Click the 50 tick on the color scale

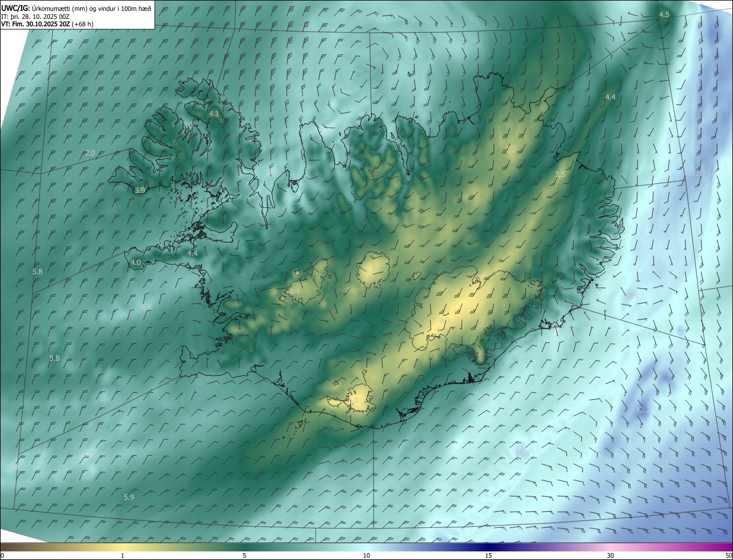pos(728,556)
